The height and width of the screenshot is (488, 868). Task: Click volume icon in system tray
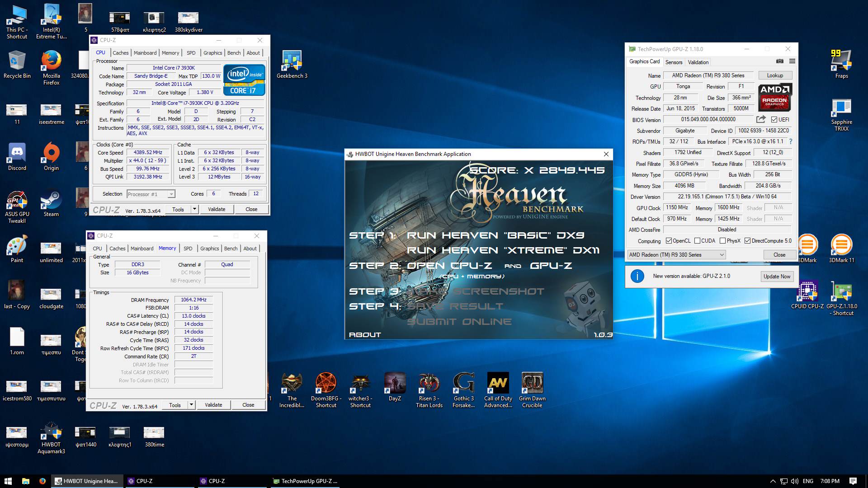[795, 481]
